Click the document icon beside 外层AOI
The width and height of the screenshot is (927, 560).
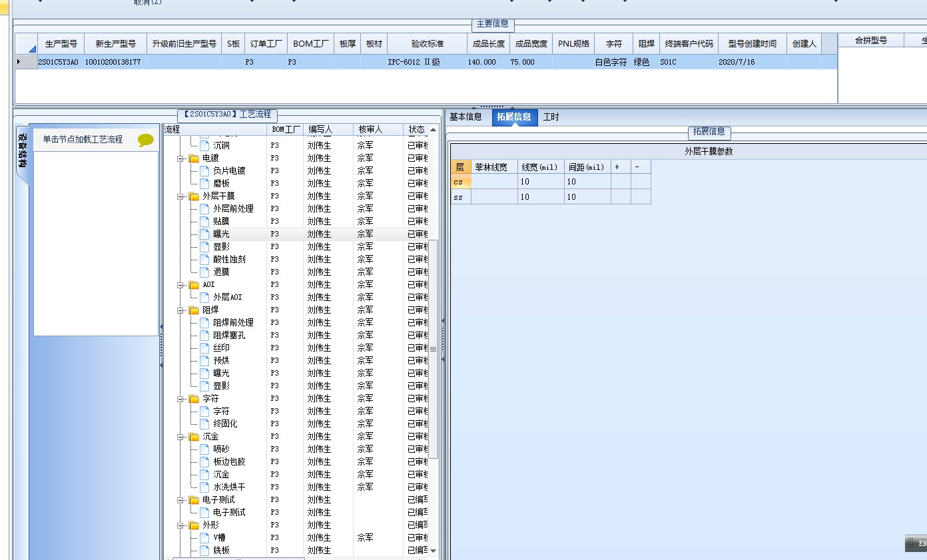[x=204, y=298]
